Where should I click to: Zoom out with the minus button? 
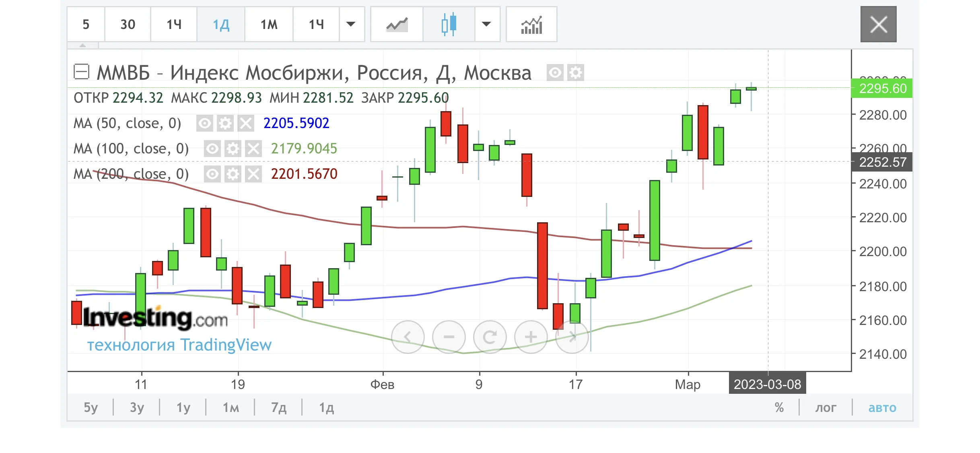point(449,337)
